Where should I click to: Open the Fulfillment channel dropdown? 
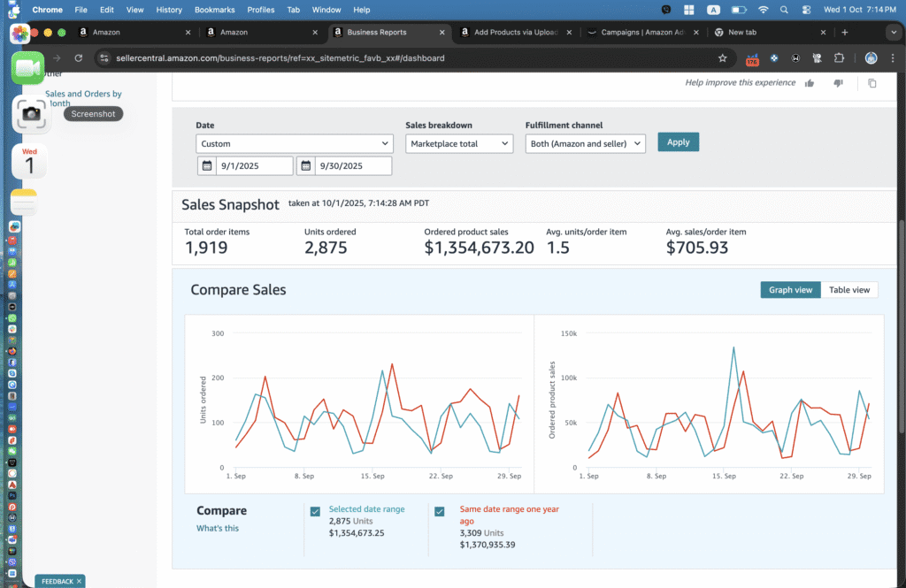coord(585,143)
